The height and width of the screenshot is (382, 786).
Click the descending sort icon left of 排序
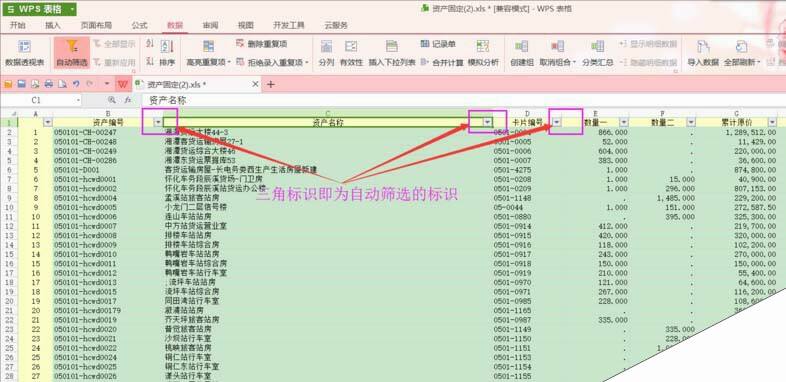point(150,62)
